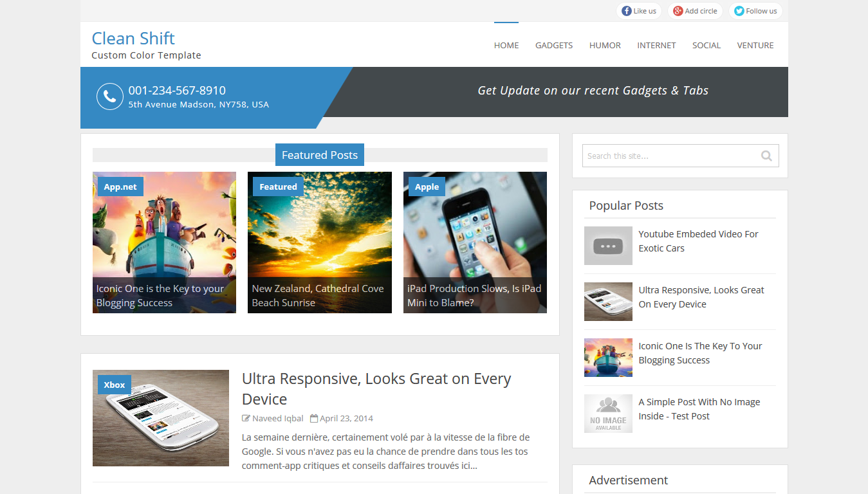This screenshot has height=494, width=868.
Task: Open the sunrise beach featured image
Action: pos(320,242)
